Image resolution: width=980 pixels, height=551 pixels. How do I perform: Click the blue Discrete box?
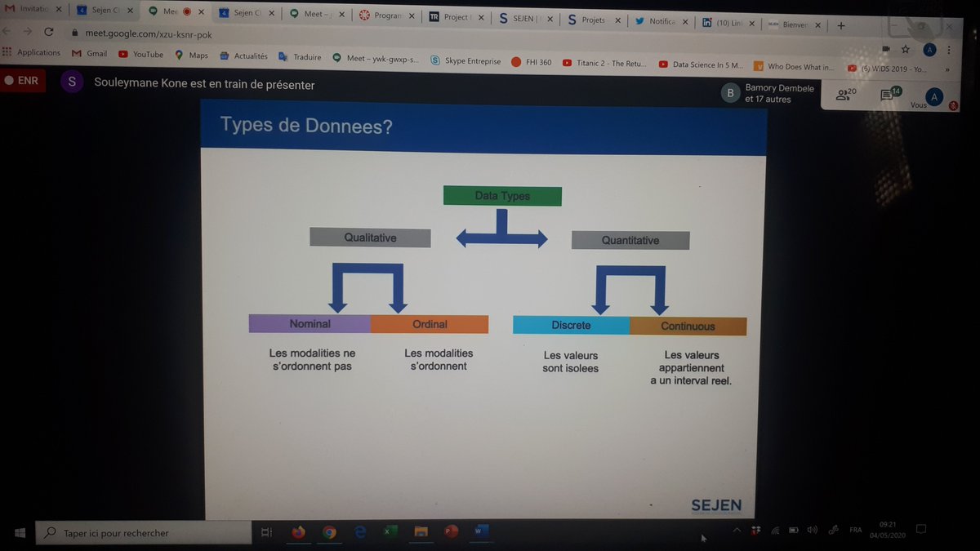tap(571, 325)
